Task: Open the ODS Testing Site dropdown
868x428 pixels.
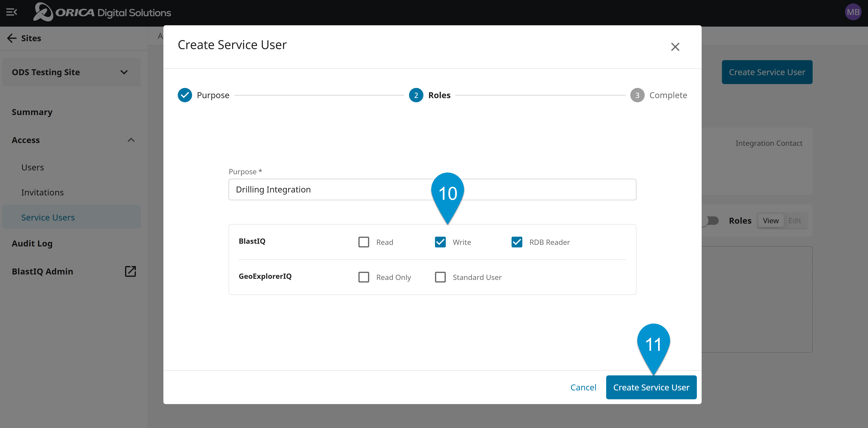Action: (x=71, y=72)
